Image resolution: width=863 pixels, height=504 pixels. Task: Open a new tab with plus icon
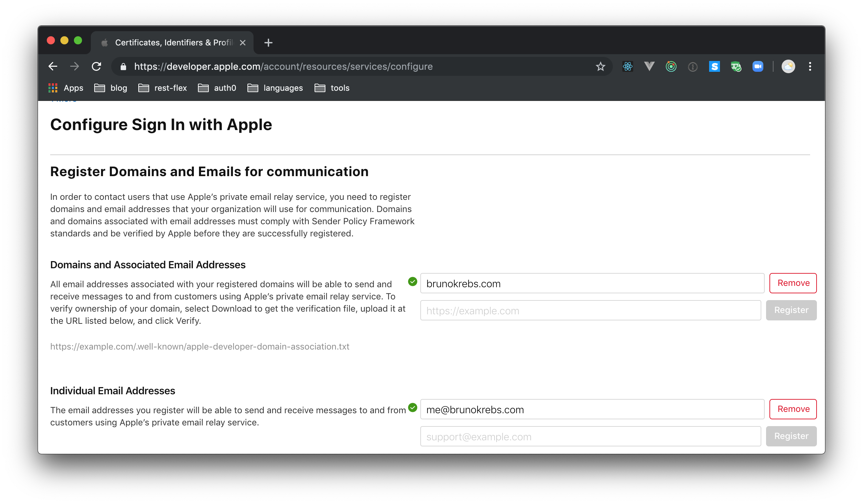click(x=268, y=43)
